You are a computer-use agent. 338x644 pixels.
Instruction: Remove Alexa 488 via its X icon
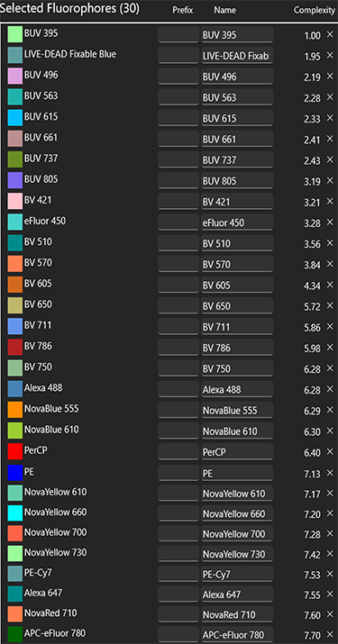click(x=330, y=389)
